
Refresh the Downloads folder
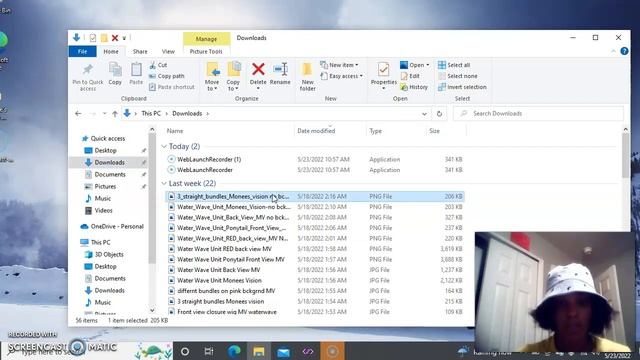coord(439,113)
